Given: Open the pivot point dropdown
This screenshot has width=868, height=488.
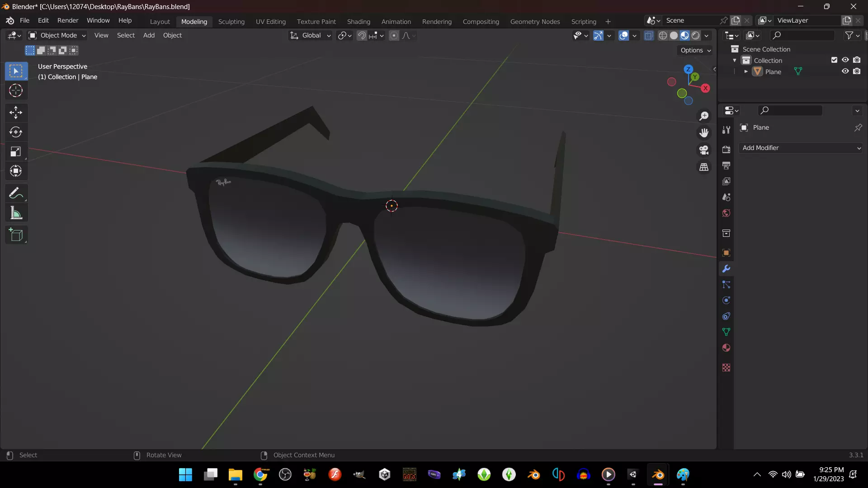Looking at the screenshot, I should point(344,36).
